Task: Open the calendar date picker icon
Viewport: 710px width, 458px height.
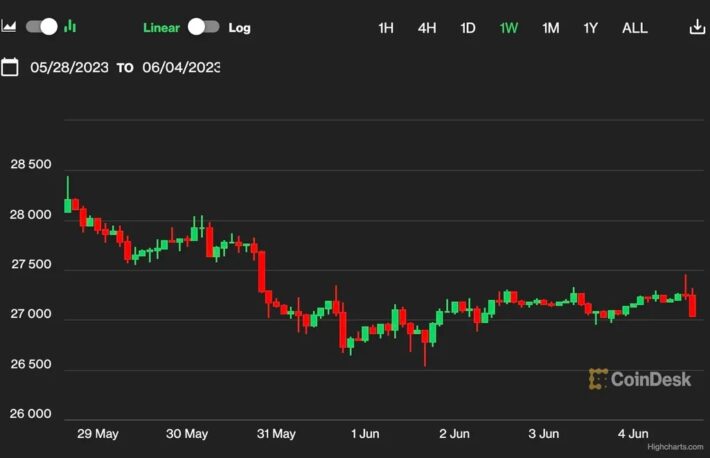Action: (10, 67)
